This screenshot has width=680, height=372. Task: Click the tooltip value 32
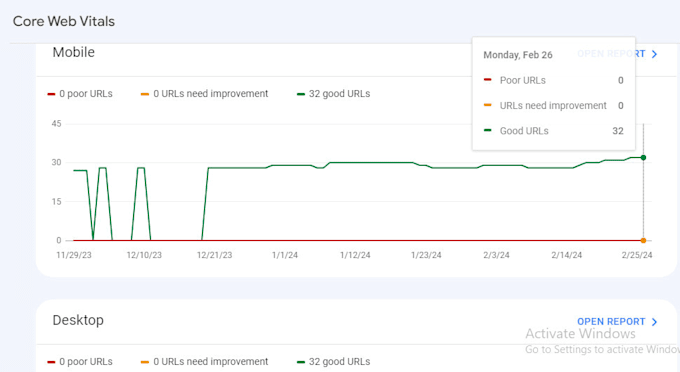click(618, 131)
